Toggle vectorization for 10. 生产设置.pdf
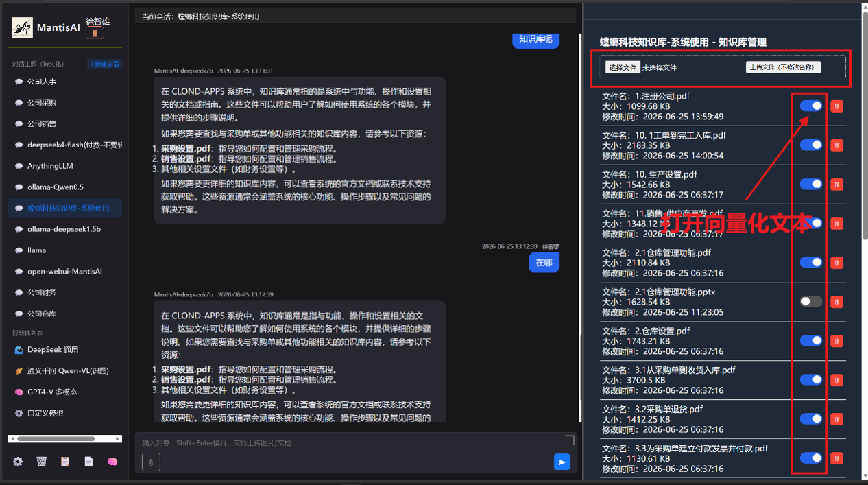Image resolution: width=868 pixels, height=485 pixels. (811, 184)
